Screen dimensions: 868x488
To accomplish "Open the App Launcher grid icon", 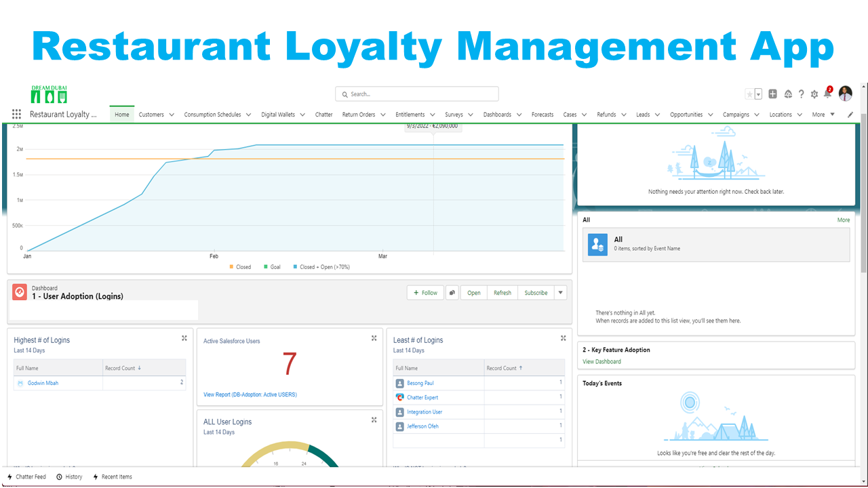I will pyautogui.click(x=16, y=115).
